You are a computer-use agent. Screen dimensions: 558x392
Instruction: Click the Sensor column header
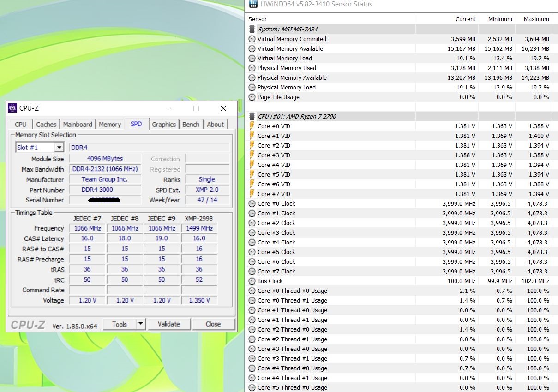click(330, 19)
